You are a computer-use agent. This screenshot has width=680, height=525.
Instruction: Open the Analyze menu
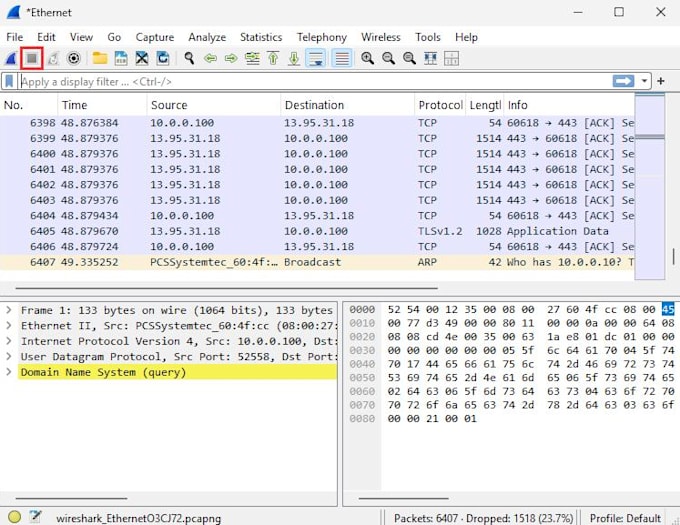207,37
